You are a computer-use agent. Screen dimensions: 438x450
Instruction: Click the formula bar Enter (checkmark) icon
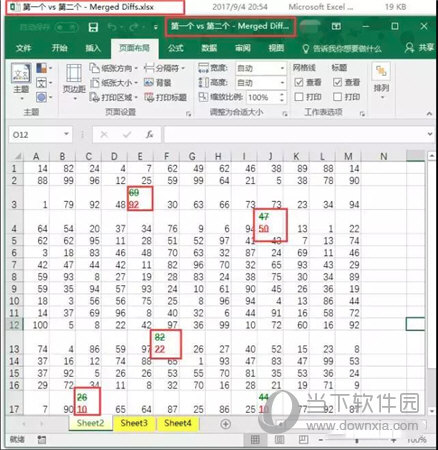pos(127,135)
